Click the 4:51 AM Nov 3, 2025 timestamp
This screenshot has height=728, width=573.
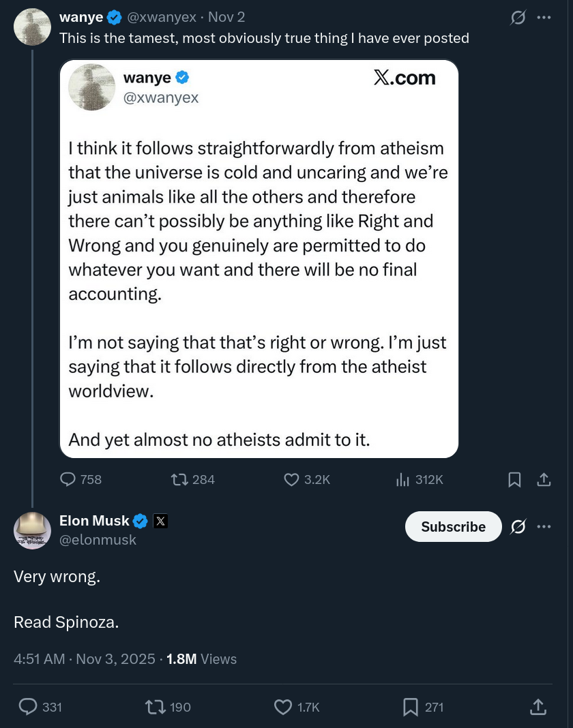[85, 659]
